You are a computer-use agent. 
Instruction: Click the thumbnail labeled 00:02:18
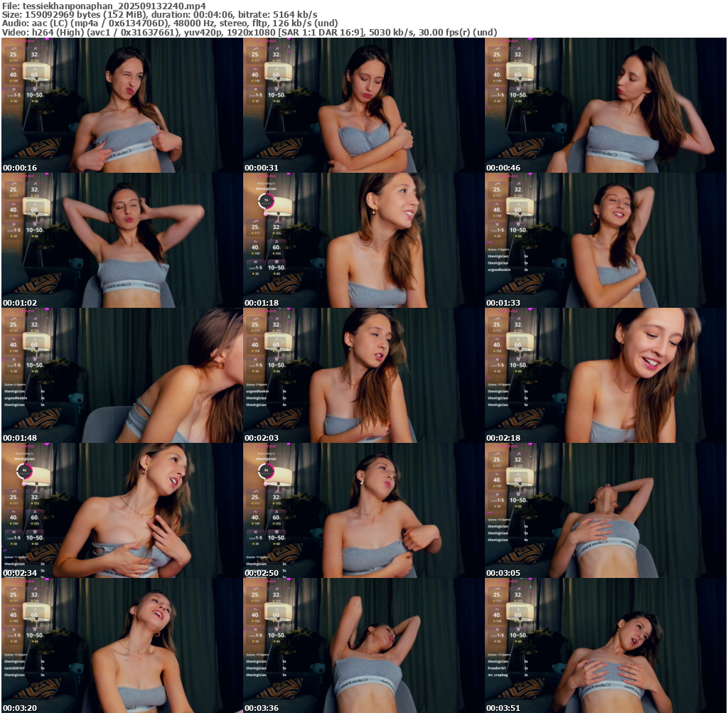(605, 375)
